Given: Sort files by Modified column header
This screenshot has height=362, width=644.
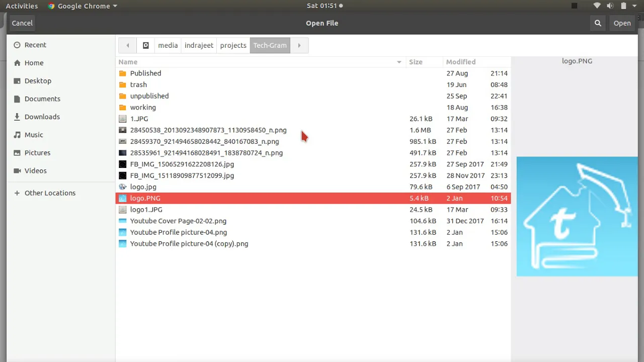Looking at the screenshot, I should [x=477, y=62].
